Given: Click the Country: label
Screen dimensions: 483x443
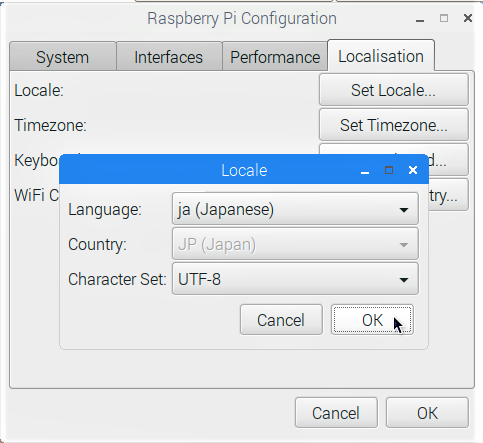Looking at the screenshot, I should 97,245.
